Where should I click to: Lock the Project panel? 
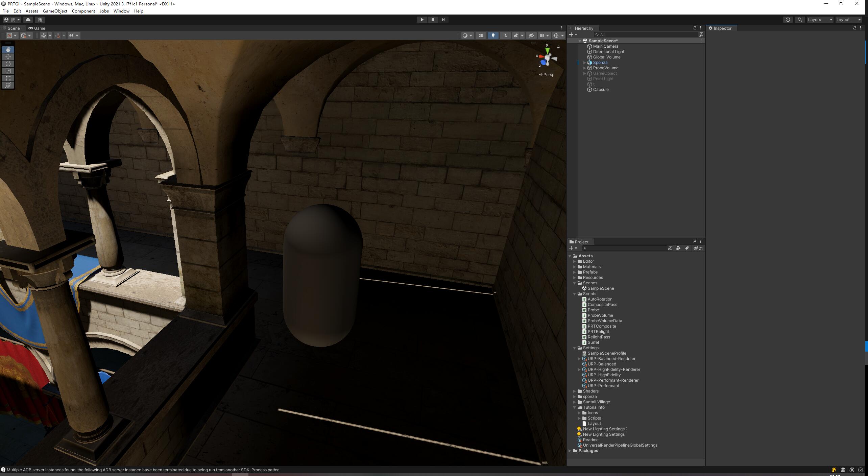pyautogui.click(x=695, y=242)
